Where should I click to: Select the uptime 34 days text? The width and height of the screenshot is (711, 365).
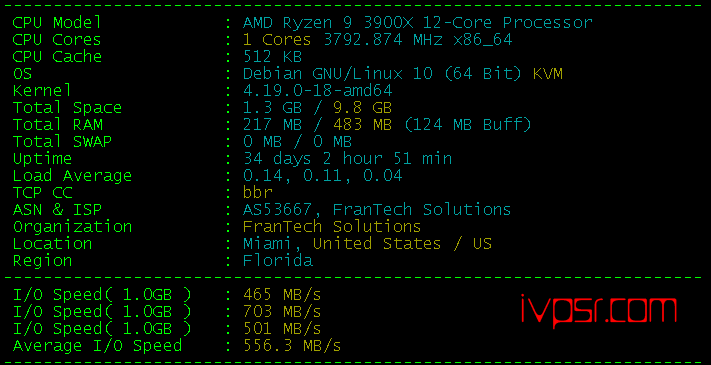(277, 159)
